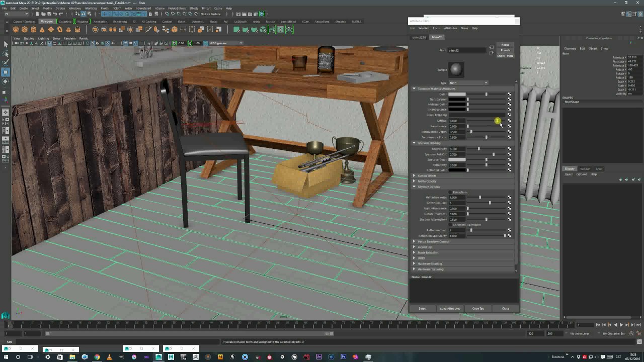This screenshot has width=644, height=362.
Task: Click the Presets button
Action: (505, 50)
